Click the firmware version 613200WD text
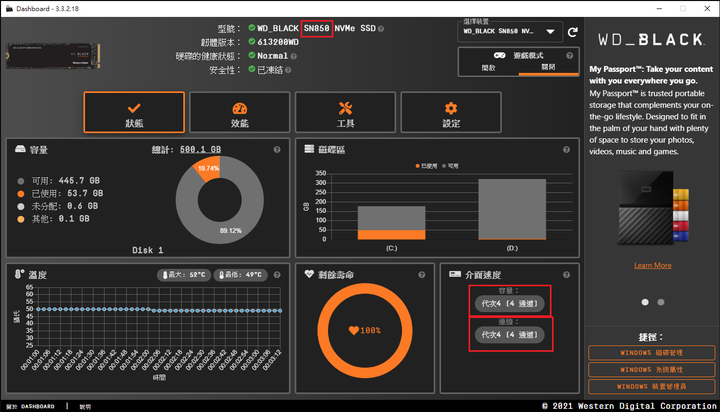720x412 pixels. pyautogui.click(x=278, y=42)
